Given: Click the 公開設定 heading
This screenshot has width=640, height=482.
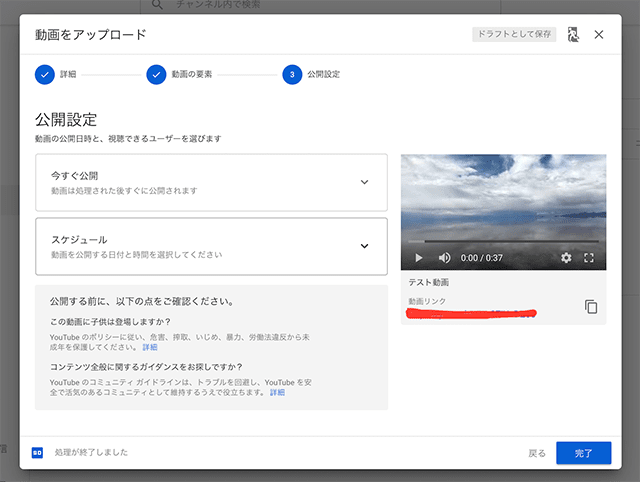Looking at the screenshot, I should click(66, 120).
